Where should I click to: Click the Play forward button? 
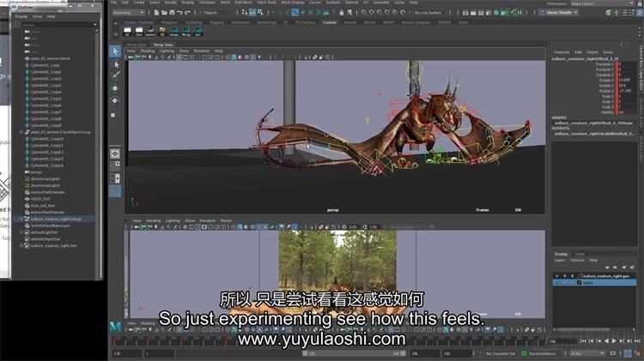pos(614,341)
